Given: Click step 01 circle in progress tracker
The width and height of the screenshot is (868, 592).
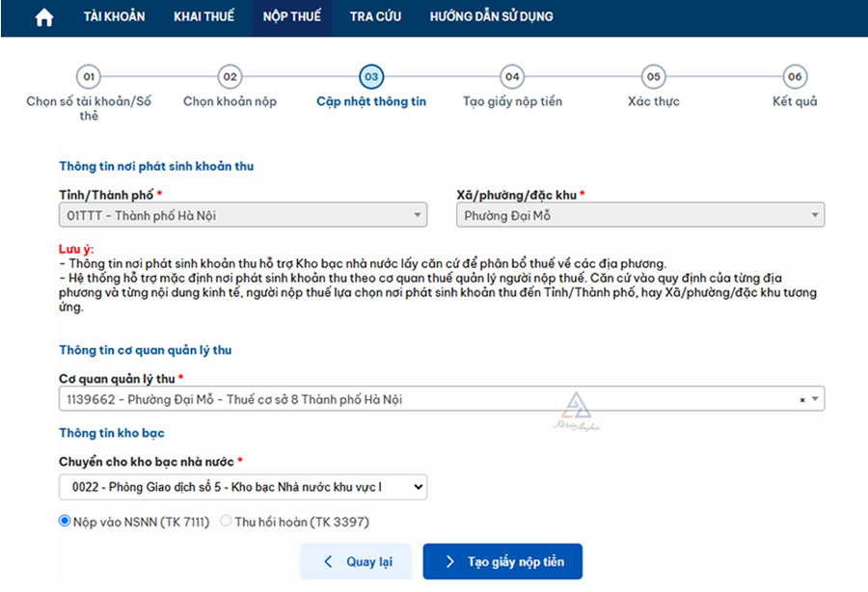Looking at the screenshot, I should pyautogui.click(x=89, y=77).
